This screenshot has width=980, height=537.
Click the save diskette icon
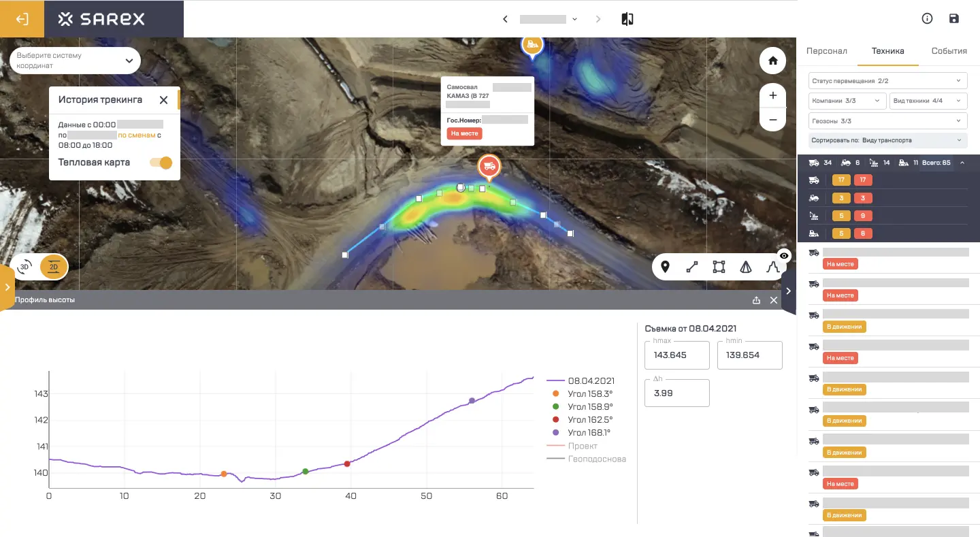(953, 19)
